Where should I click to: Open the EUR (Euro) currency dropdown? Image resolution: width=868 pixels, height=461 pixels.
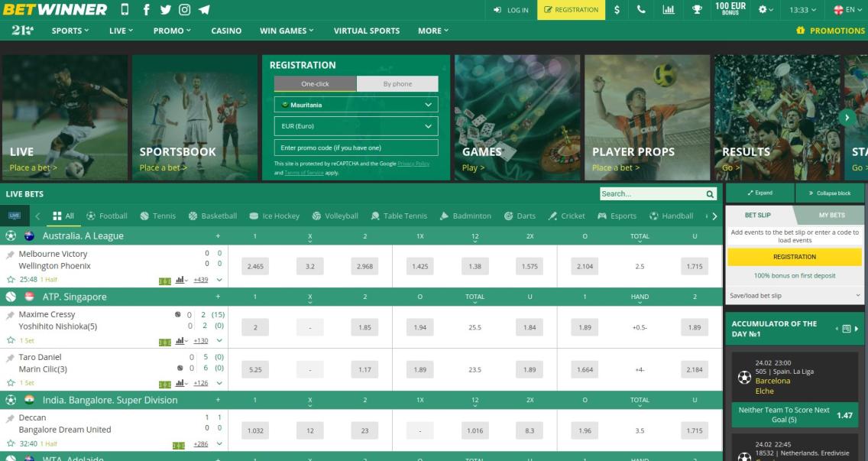[356, 126]
